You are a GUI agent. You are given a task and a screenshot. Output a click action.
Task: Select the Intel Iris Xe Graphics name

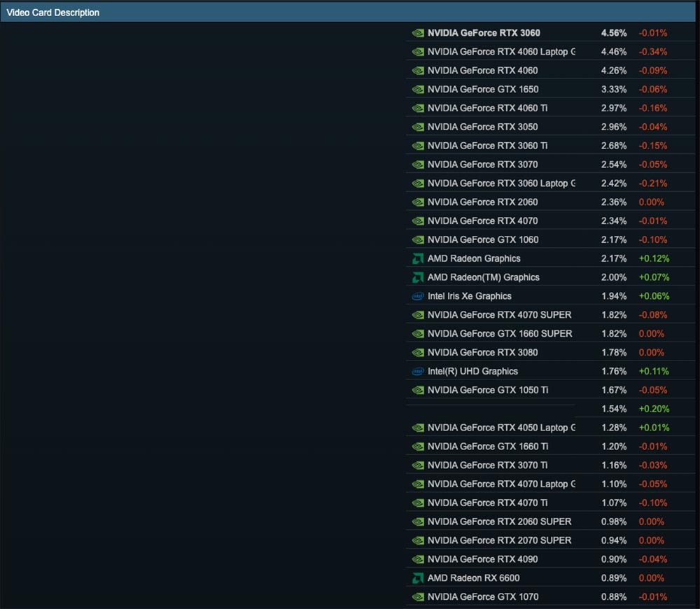tap(469, 296)
